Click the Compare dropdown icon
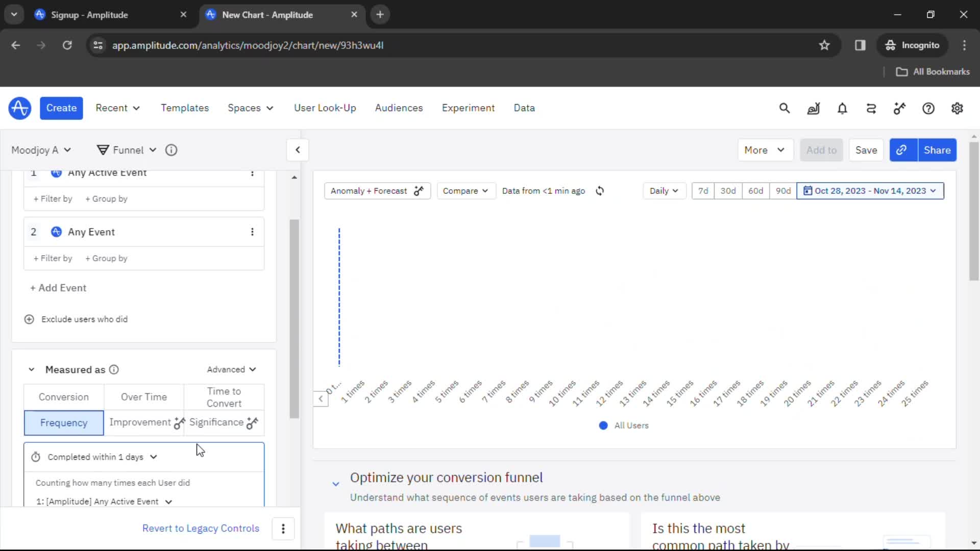The image size is (980, 551). [x=484, y=190]
